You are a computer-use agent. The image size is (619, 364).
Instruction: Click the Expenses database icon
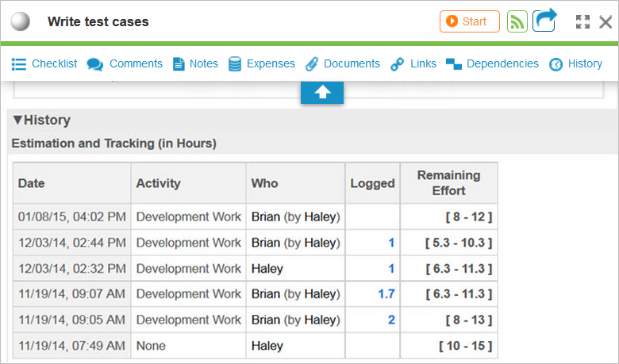click(x=235, y=63)
